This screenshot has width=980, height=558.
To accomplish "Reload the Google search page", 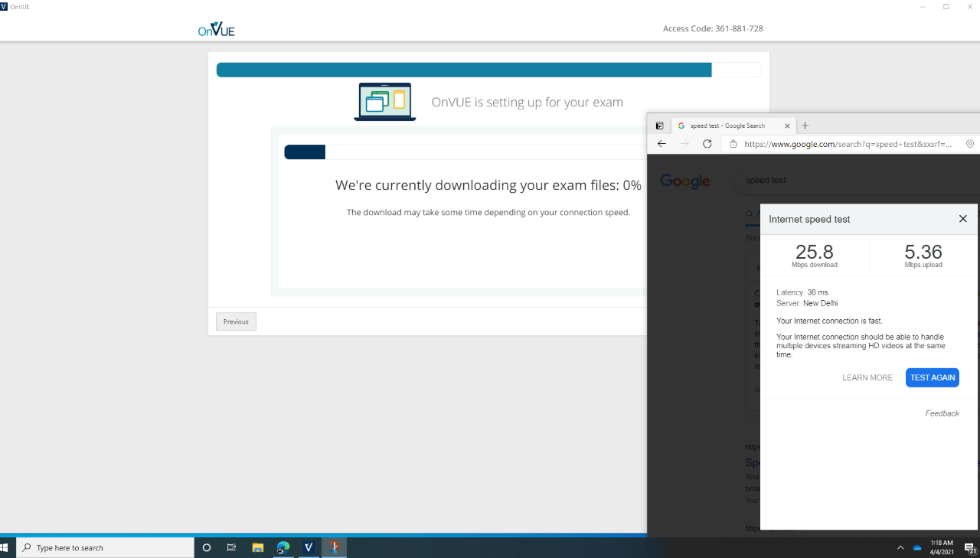I will (x=707, y=144).
